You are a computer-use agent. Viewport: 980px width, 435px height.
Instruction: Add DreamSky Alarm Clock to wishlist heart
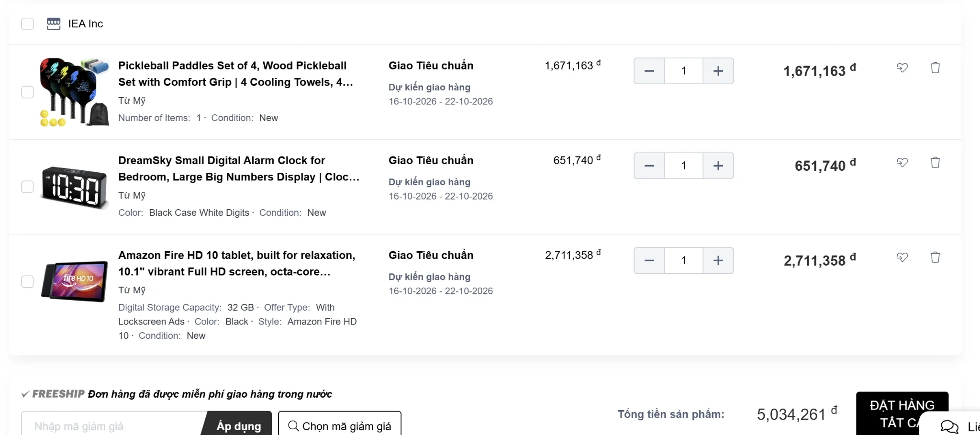click(x=902, y=162)
